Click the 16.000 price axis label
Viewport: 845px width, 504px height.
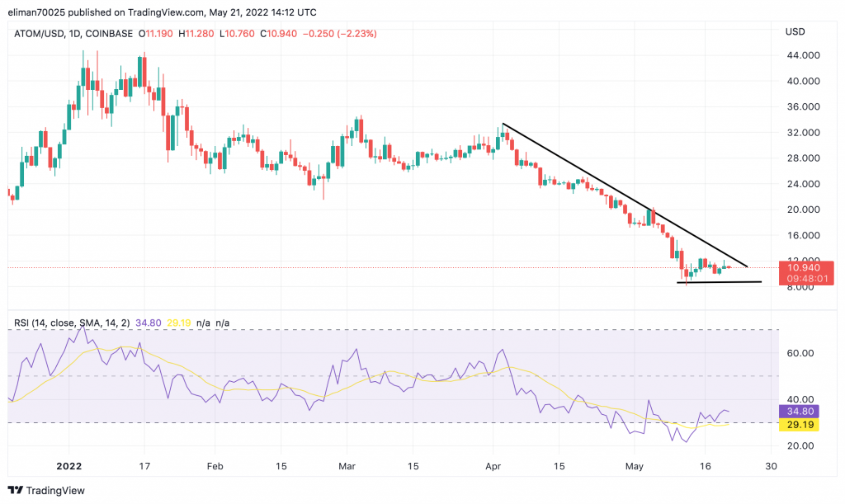click(x=804, y=235)
